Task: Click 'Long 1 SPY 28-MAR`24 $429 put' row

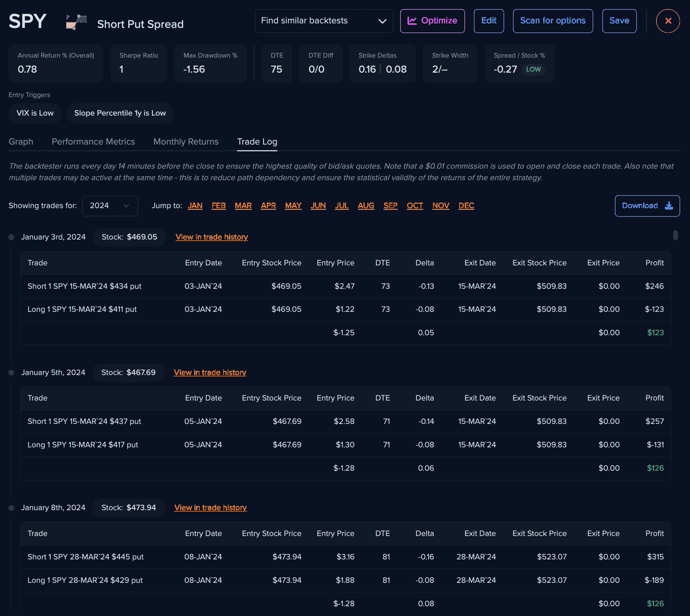Action: 345,580
